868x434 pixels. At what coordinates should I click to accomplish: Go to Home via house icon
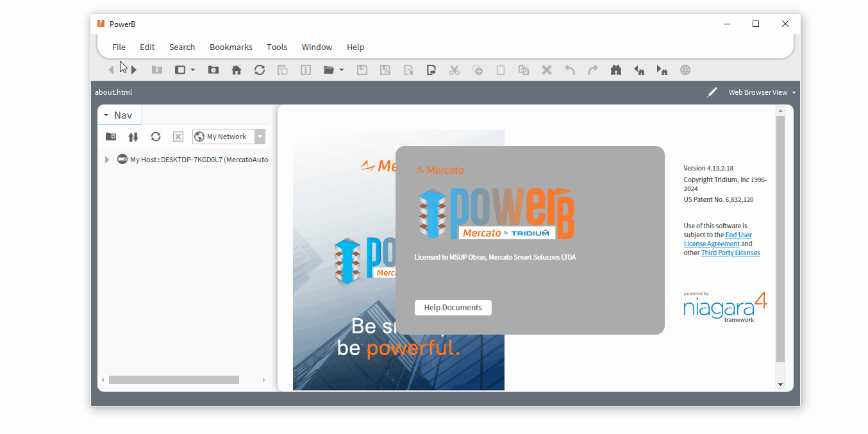coord(237,70)
